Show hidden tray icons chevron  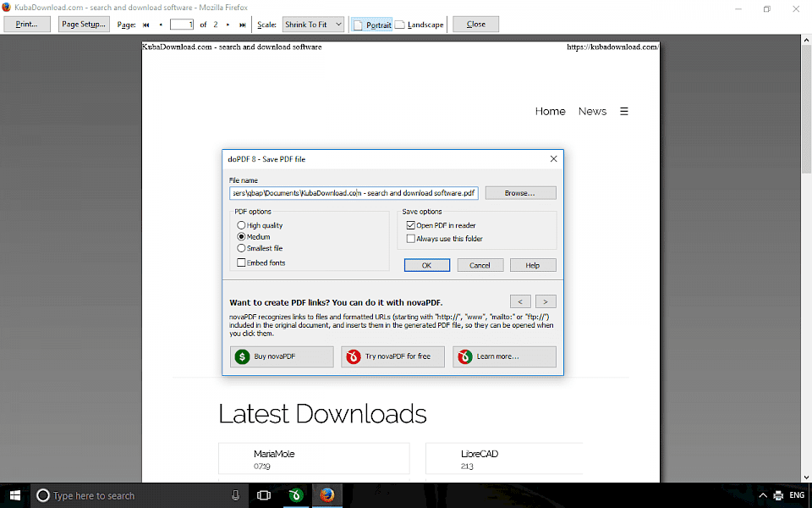(762, 495)
